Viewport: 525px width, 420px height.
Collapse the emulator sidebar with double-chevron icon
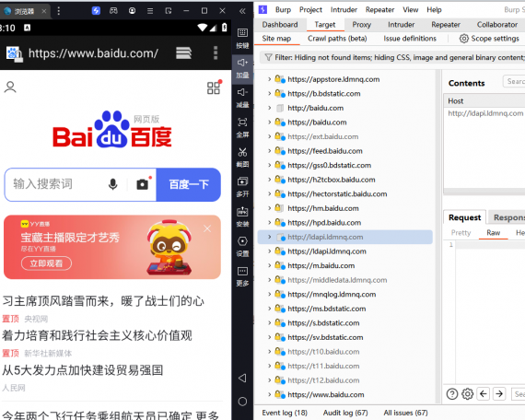click(242, 11)
